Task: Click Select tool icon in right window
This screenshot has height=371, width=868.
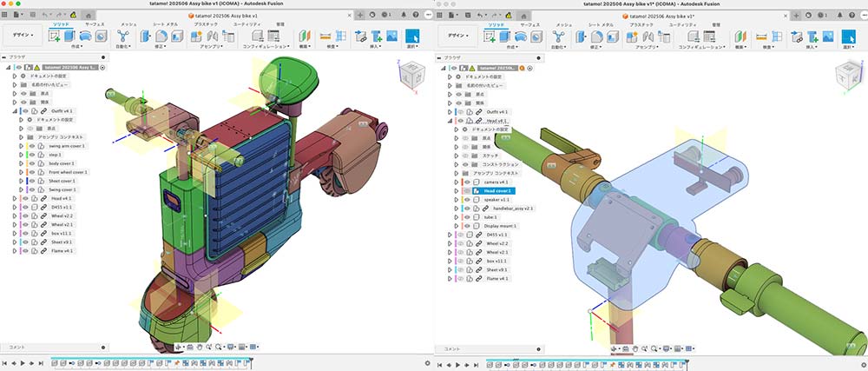Action: (849, 36)
